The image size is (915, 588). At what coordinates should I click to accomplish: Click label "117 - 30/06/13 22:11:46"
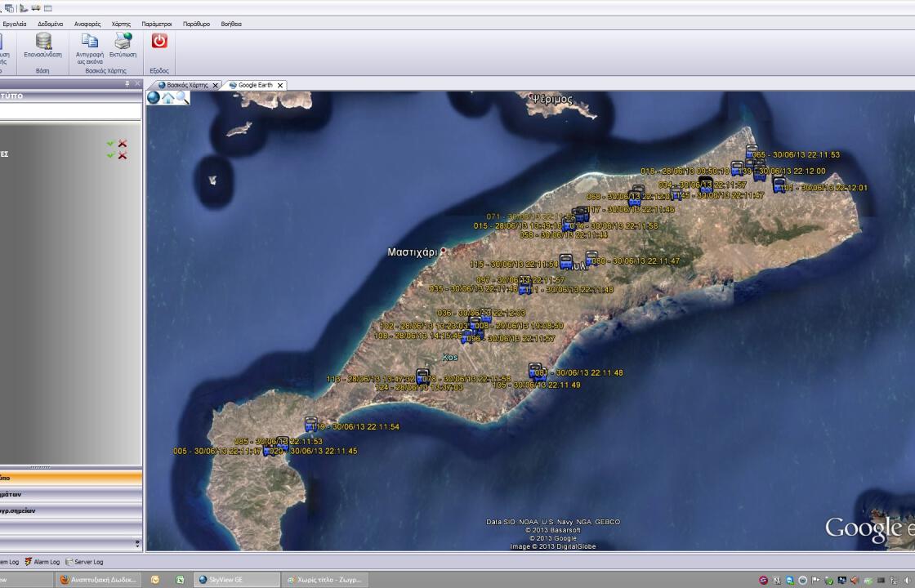(x=631, y=209)
